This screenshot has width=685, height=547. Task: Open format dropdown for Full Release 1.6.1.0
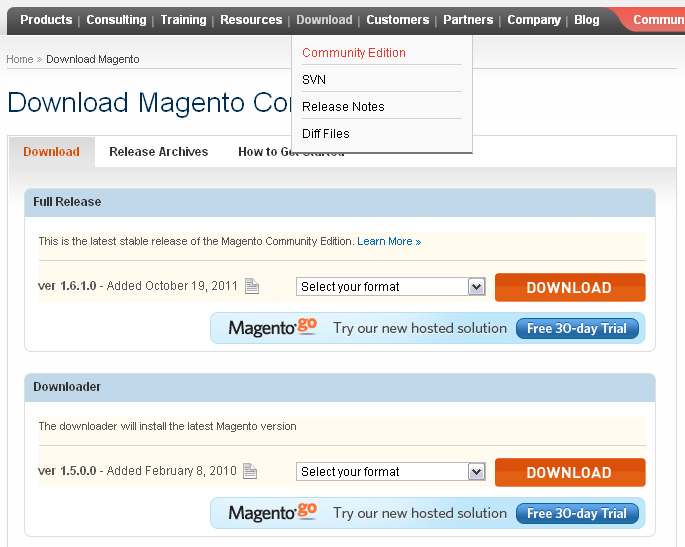[391, 287]
